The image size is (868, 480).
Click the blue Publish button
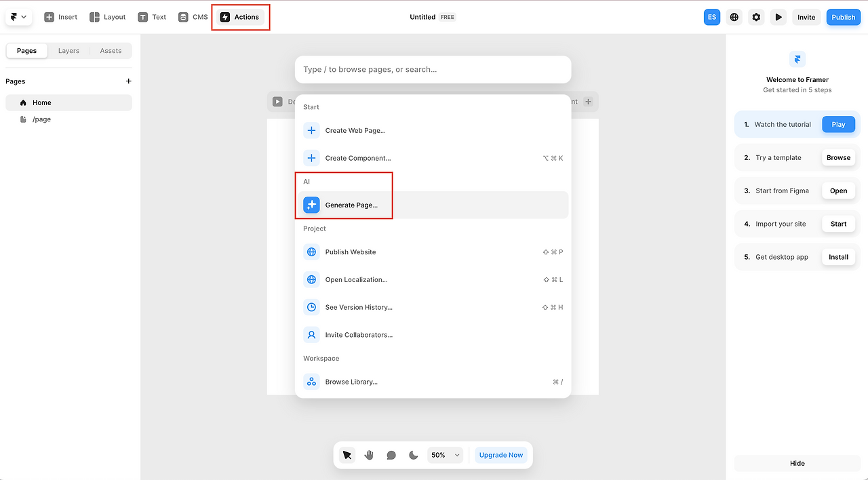[x=844, y=17]
